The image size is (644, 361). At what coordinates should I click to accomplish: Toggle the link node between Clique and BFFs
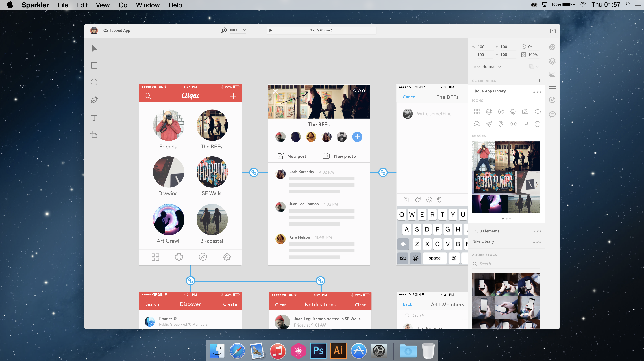coord(254,172)
